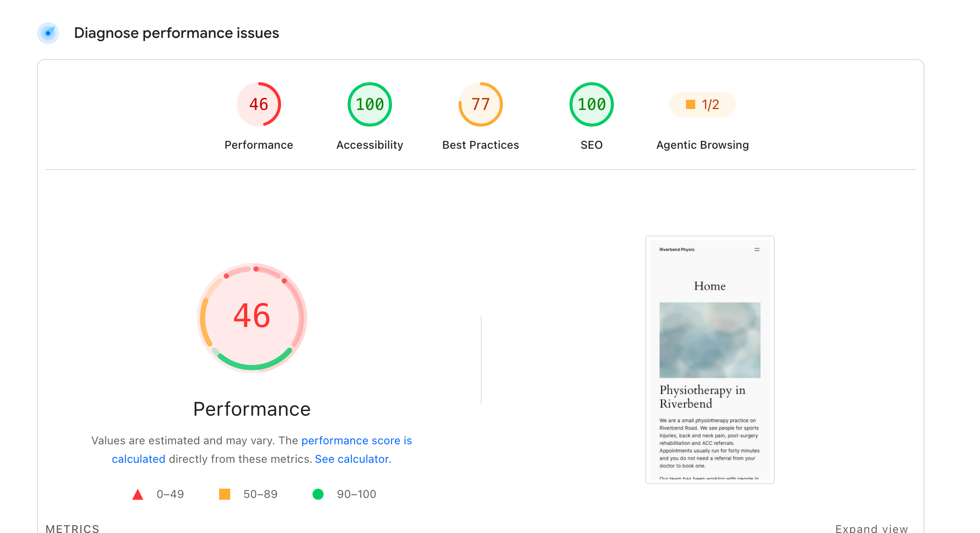Click the orange square 50–89 legend marker
The width and height of the screenshot is (980, 533).
pyautogui.click(x=225, y=494)
